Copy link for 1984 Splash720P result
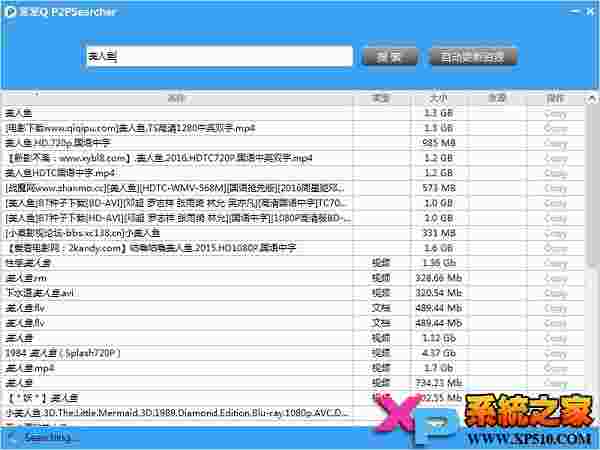The width and height of the screenshot is (600, 450). click(556, 353)
